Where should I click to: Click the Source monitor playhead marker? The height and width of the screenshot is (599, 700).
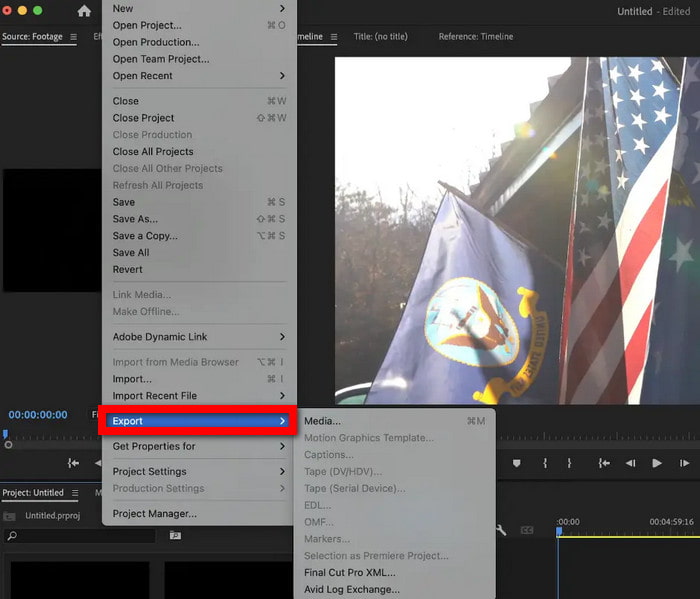click(5, 434)
